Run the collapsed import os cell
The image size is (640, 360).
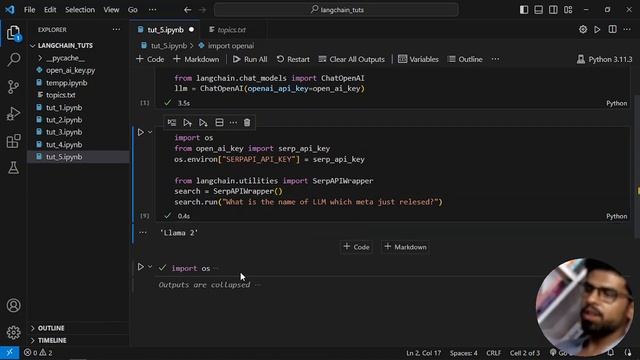click(x=140, y=267)
